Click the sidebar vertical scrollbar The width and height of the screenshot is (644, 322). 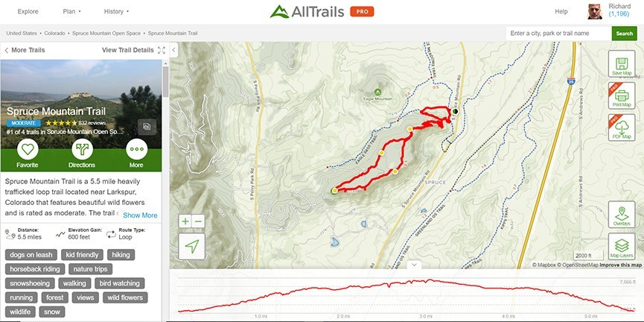165,82
